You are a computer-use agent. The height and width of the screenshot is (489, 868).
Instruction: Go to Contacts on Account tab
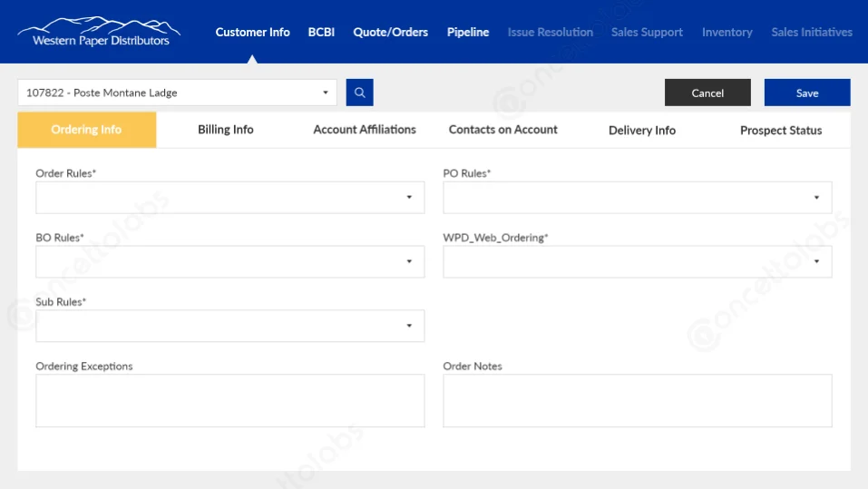pyautogui.click(x=503, y=130)
